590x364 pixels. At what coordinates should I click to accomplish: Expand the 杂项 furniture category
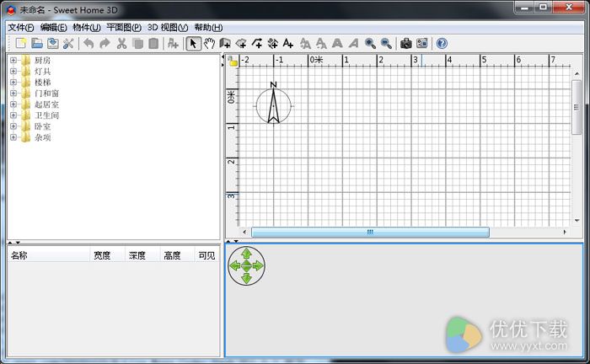[13, 137]
